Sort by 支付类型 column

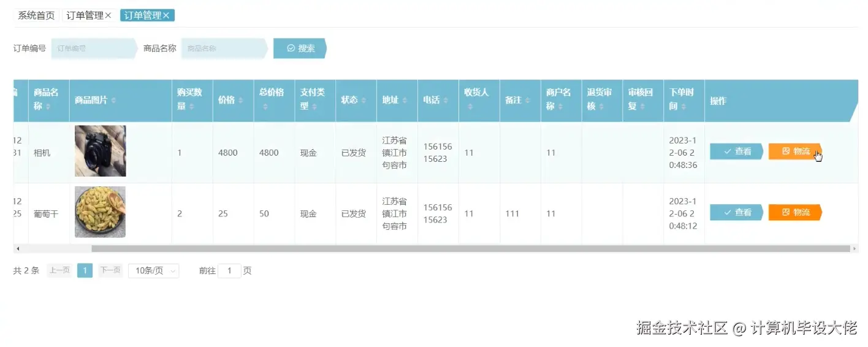(x=314, y=107)
